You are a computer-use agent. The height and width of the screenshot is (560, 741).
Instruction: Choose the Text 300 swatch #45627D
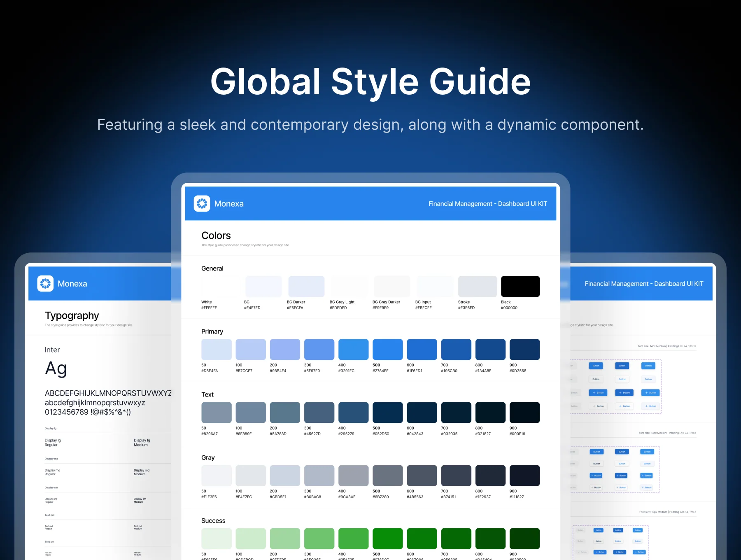point(319,413)
